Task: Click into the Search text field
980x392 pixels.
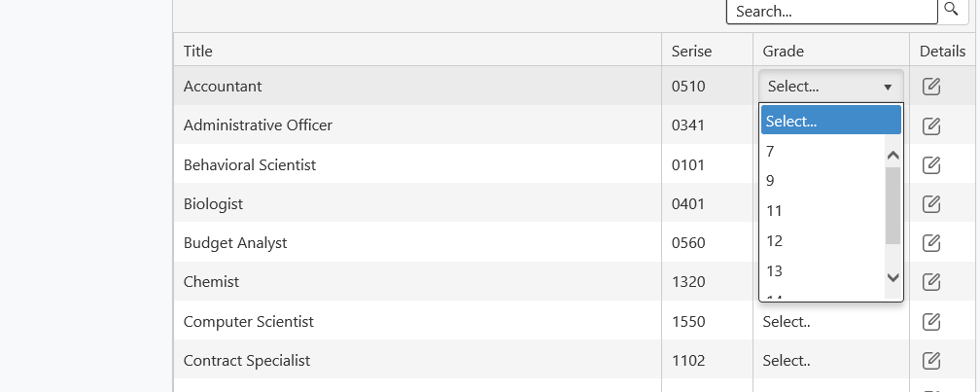Action: pos(830,12)
